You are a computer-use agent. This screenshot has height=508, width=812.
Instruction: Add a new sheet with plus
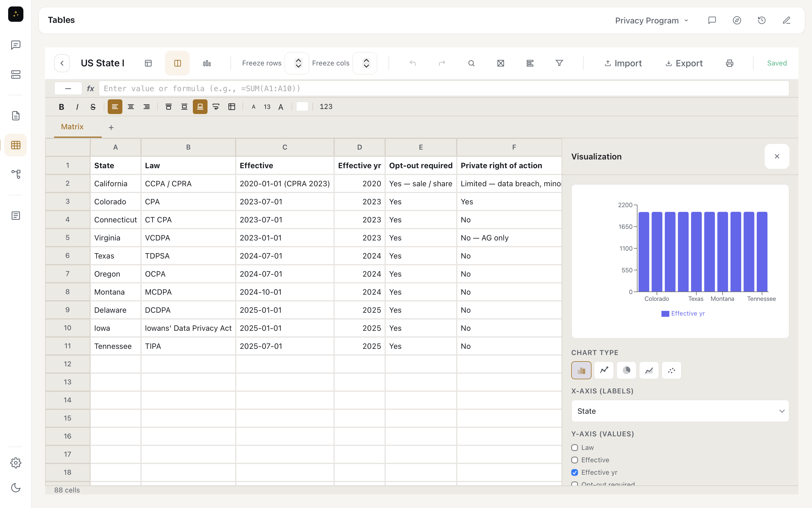point(111,127)
